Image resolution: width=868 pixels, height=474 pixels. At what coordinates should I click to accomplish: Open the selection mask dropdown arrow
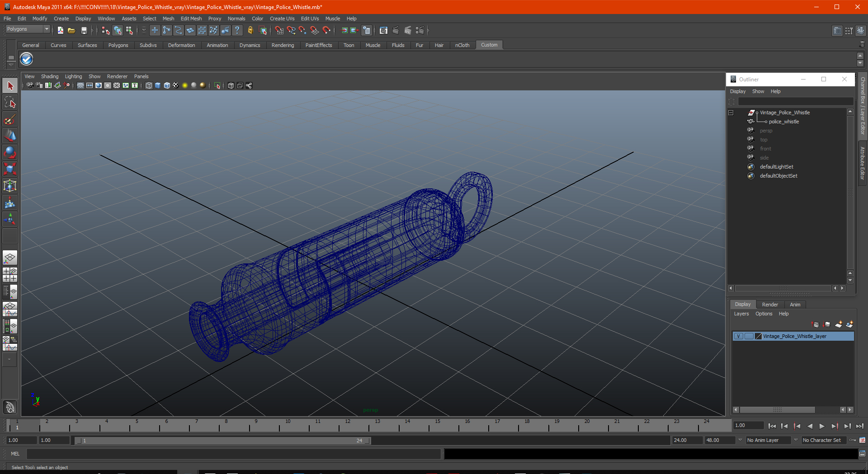pos(144,30)
